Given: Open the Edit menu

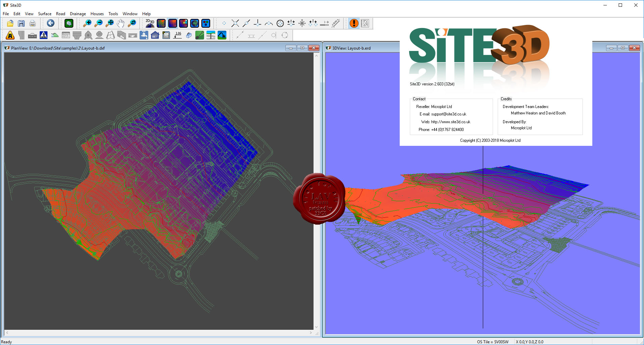Looking at the screenshot, I should click(x=17, y=14).
